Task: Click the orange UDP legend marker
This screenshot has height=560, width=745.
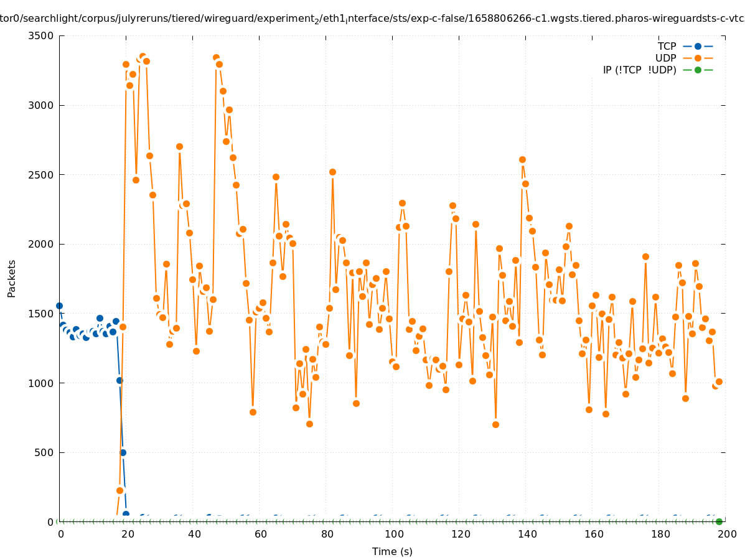Action: 698,58
